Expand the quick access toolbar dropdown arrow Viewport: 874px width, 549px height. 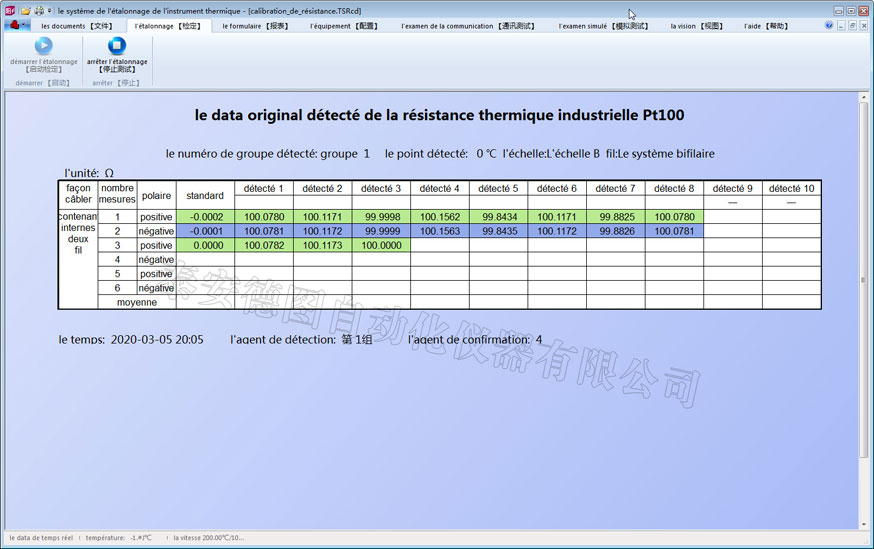point(50,10)
